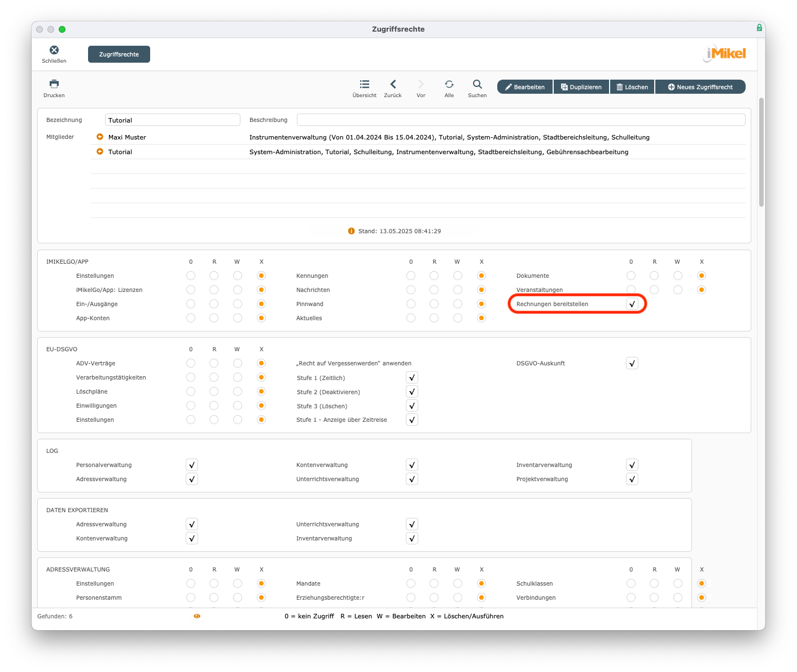The width and height of the screenshot is (797, 672).
Task: Toggle the Rechnungen bereitstellen checkbox
Action: click(632, 304)
